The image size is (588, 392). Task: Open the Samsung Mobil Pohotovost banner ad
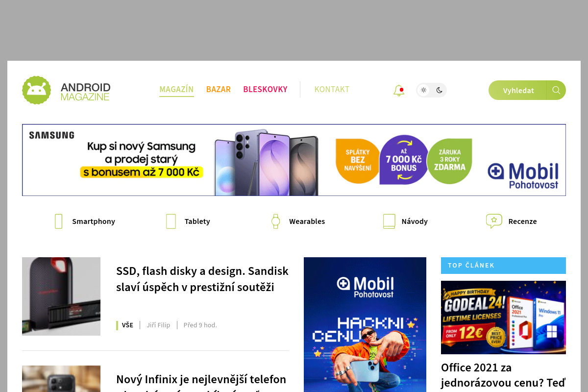[x=294, y=160]
